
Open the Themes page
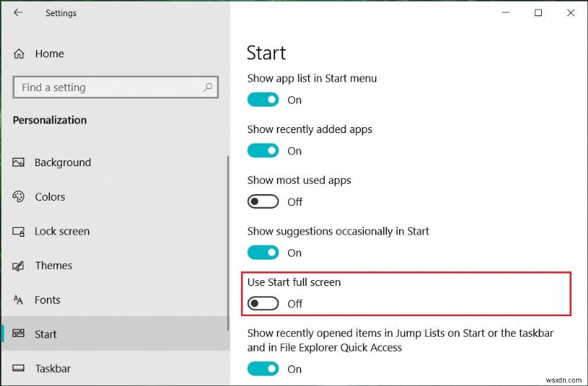[x=115, y=265]
